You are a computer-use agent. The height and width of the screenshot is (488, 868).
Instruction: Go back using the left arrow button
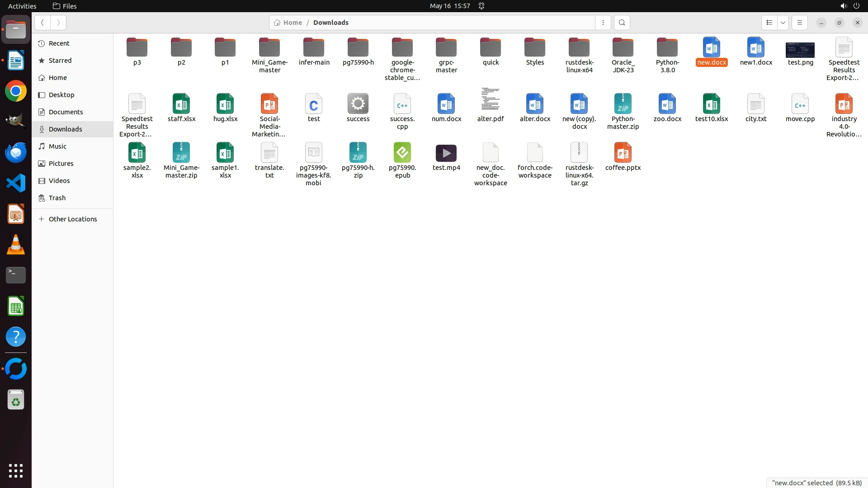point(42,23)
